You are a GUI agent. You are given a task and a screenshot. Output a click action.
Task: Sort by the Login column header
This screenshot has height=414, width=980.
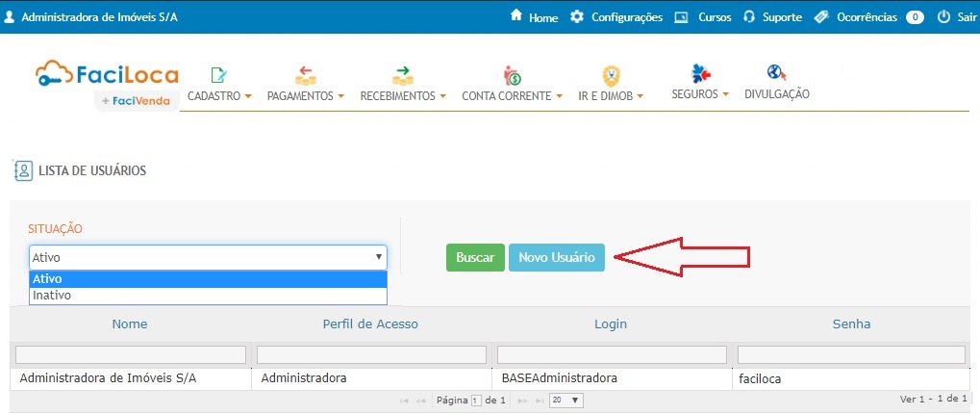tap(610, 324)
